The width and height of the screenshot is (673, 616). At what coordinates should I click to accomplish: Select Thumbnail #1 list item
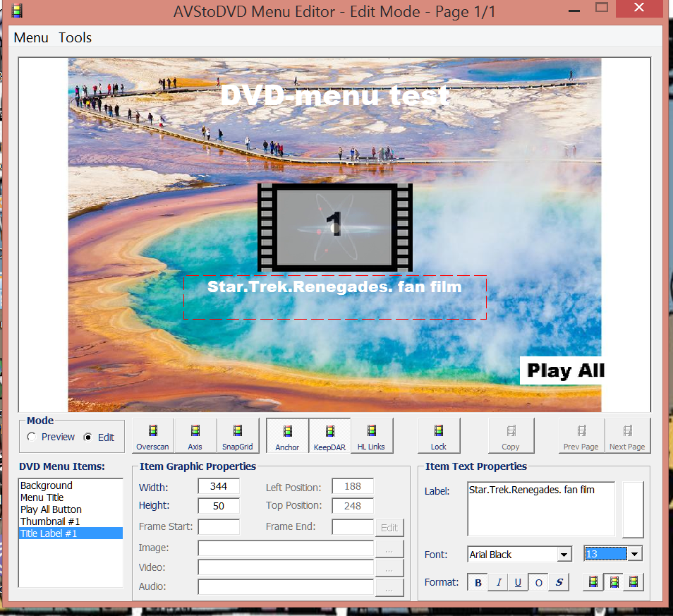pyautogui.click(x=71, y=521)
